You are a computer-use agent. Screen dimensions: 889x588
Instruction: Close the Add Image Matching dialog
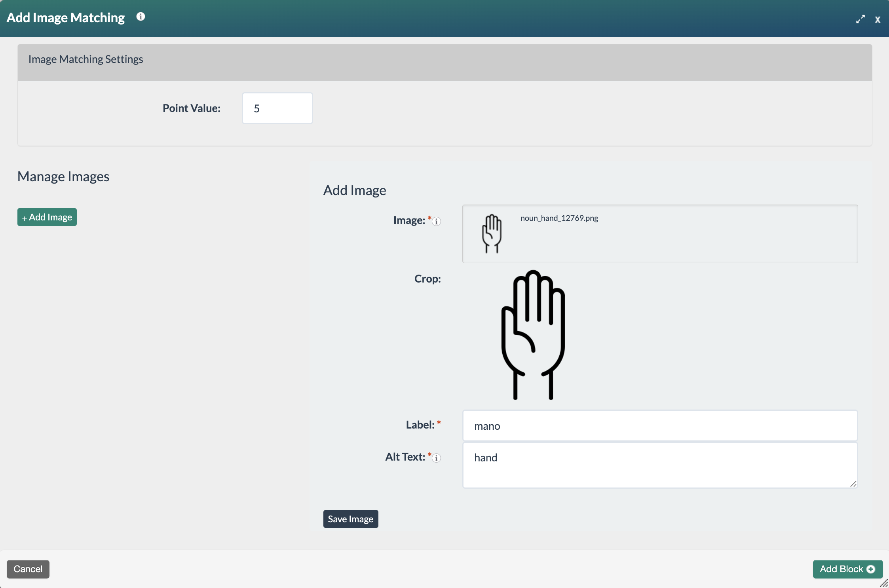[x=878, y=19]
